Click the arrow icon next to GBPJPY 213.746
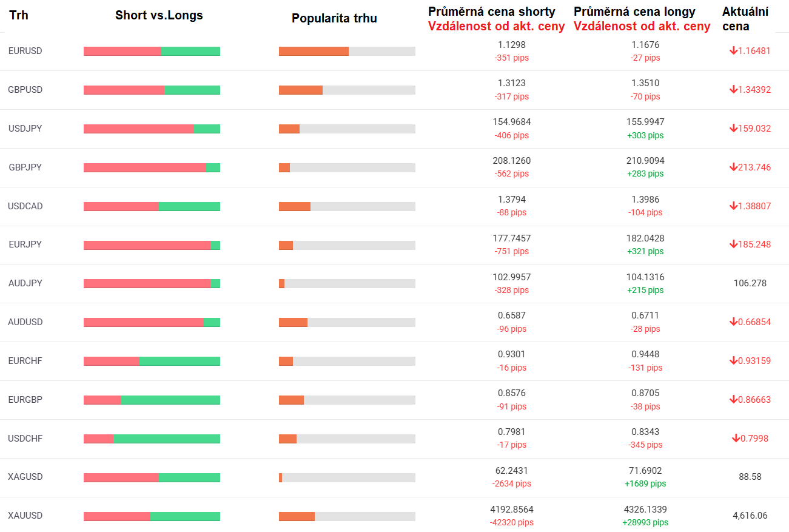The image size is (789, 532). tap(733, 167)
